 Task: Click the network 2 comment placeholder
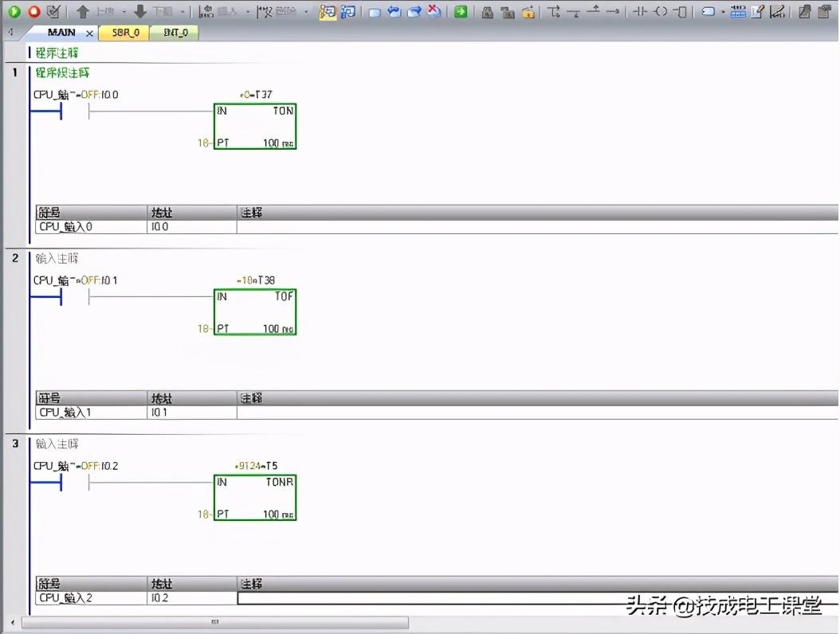click(57, 258)
